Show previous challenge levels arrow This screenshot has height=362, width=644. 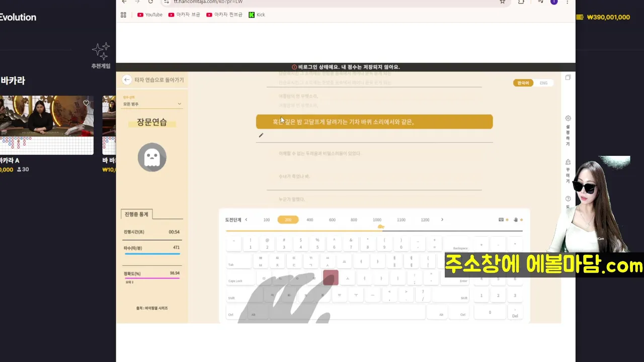[x=246, y=220]
